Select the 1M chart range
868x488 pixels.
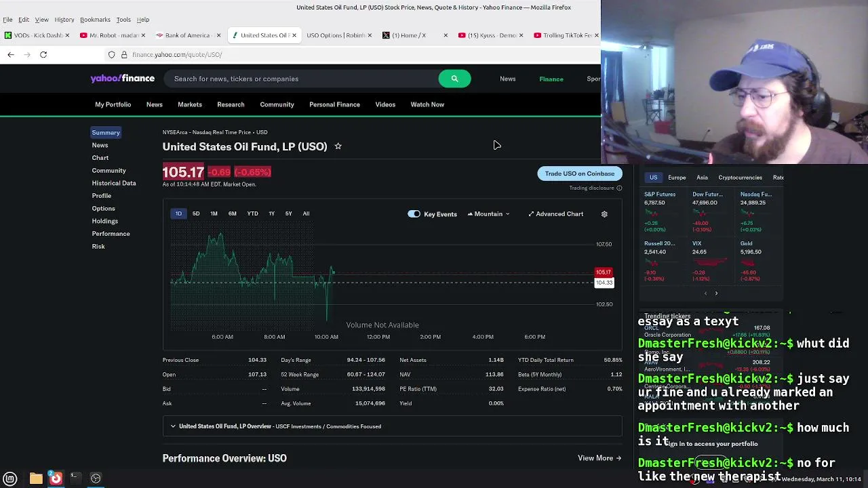214,213
